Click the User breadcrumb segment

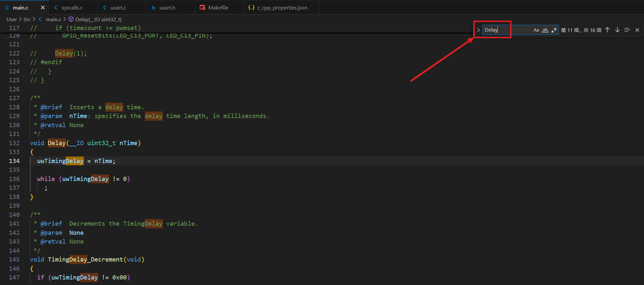click(x=12, y=19)
